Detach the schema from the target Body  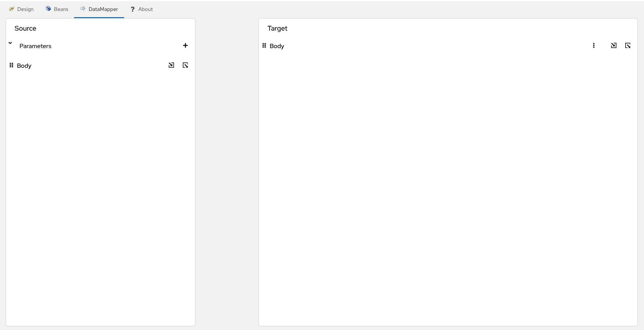tap(627, 45)
